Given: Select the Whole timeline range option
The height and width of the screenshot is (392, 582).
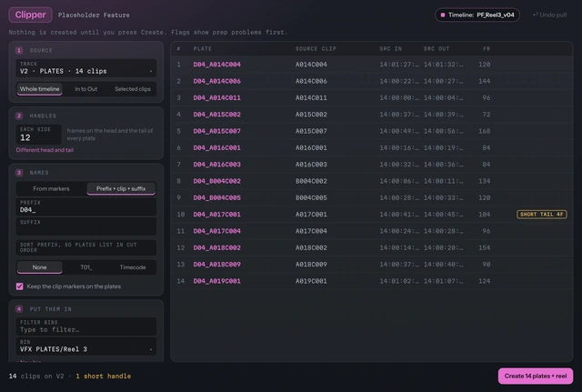Looking at the screenshot, I should tap(39, 89).
